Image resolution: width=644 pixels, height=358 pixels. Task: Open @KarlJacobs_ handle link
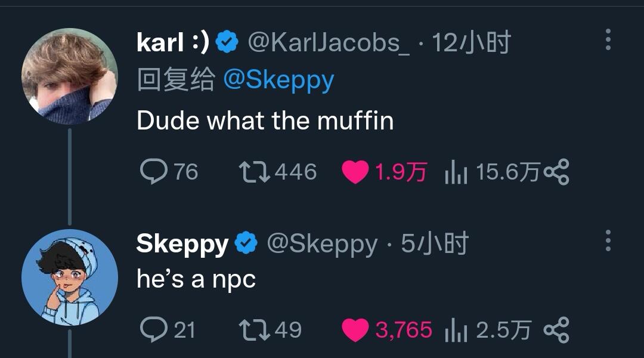coord(329,42)
